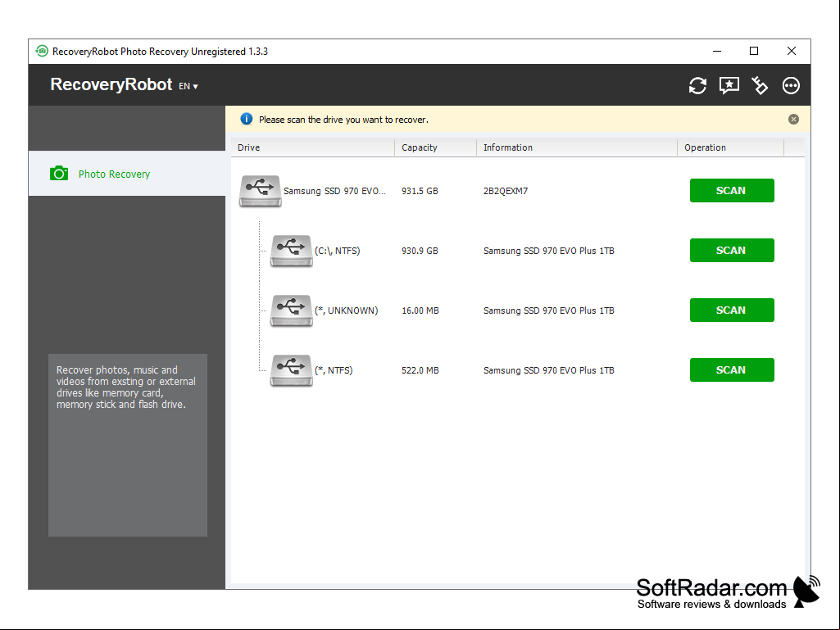Screen dimensions: 840x630
Task: Click the 931.5 GB capacity value
Action: click(x=420, y=191)
